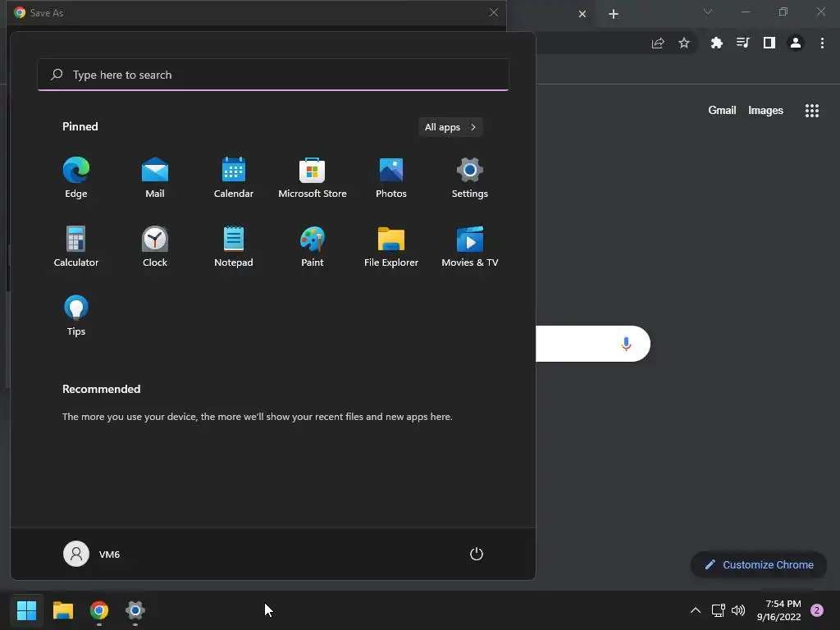The width and height of the screenshot is (840, 630).
Task: Open the Chrome profile menu
Action: (x=796, y=43)
